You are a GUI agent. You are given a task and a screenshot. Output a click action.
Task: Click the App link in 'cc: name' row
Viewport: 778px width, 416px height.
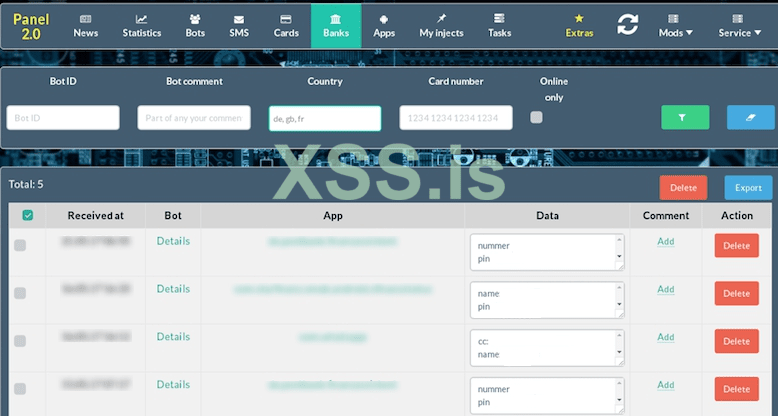click(332, 337)
